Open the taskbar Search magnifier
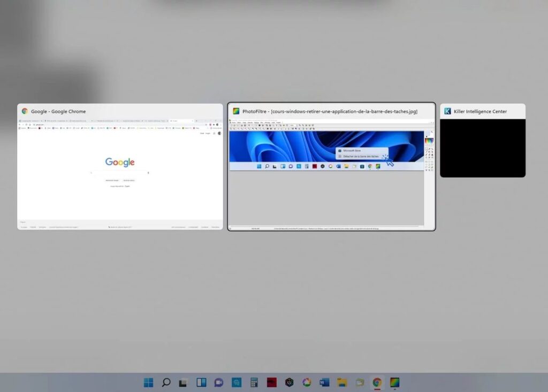This screenshot has height=392, width=548. coord(166,382)
